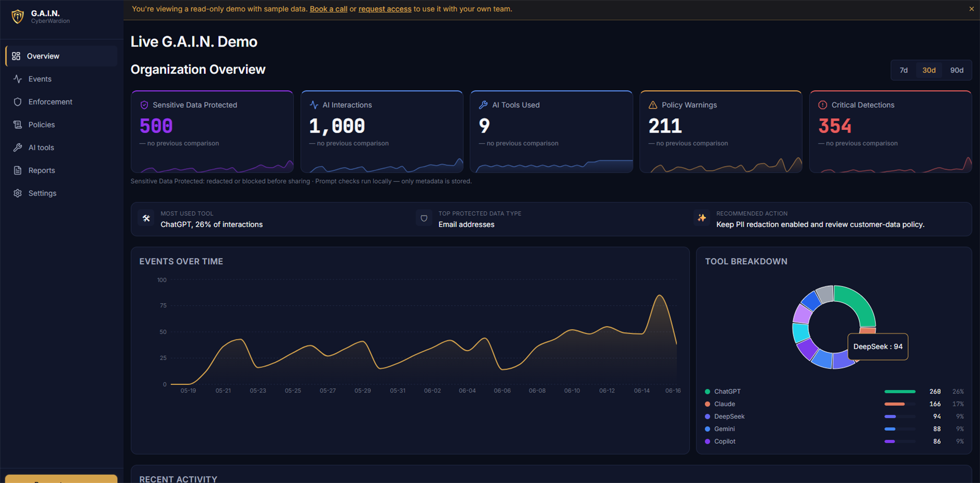Click the Claude orange legend dot
This screenshot has width=980, height=483.
tap(707, 404)
